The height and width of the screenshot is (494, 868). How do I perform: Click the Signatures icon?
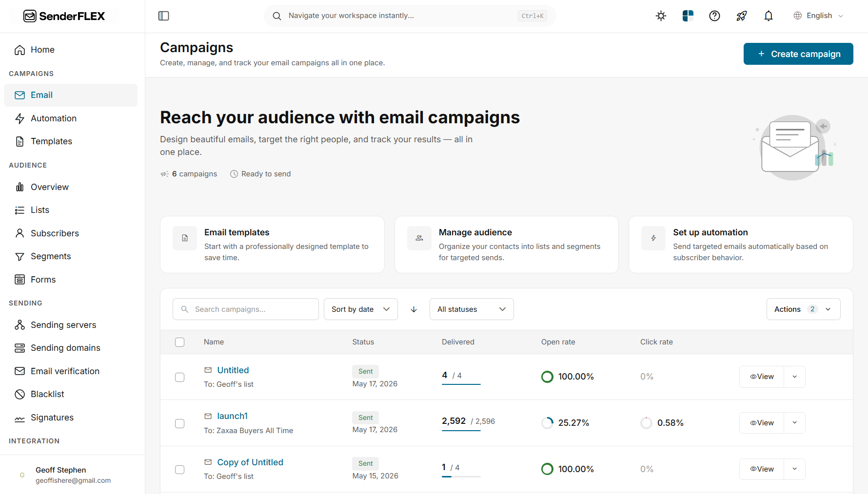click(x=20, y=418)
